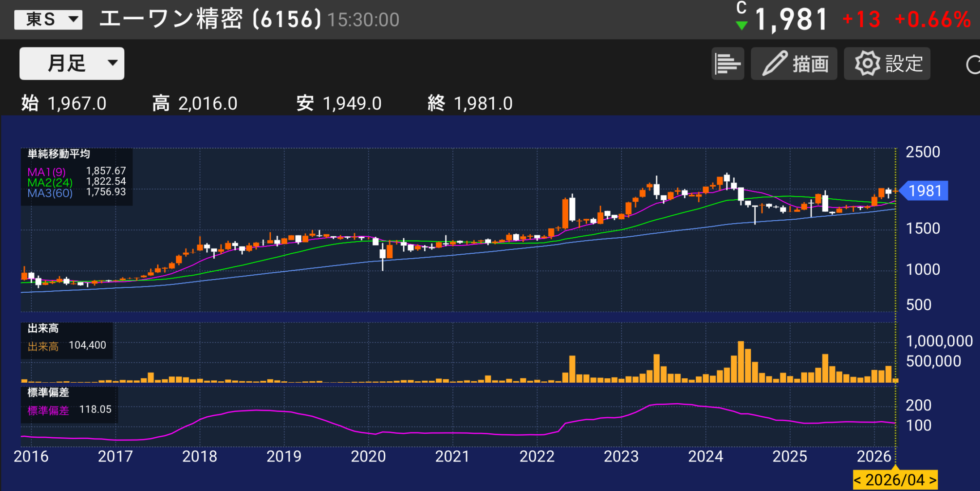Screen dimensions: 980x491
Task: Click the gear icon in the settings button
Action: 867,63
